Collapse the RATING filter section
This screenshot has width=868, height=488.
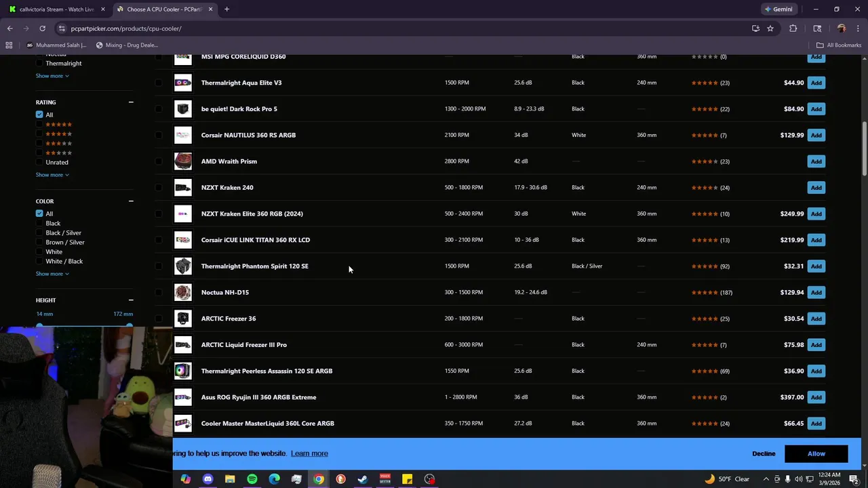[131, 102]
